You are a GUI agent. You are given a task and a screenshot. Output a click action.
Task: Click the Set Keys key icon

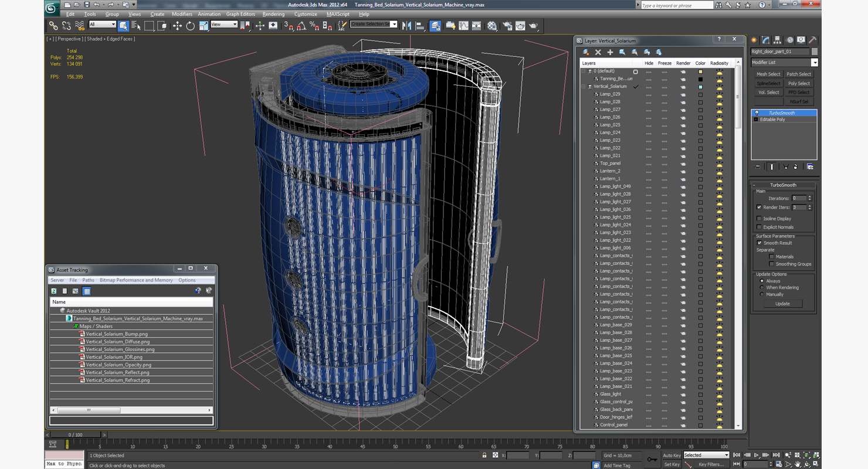coord(652,459)
